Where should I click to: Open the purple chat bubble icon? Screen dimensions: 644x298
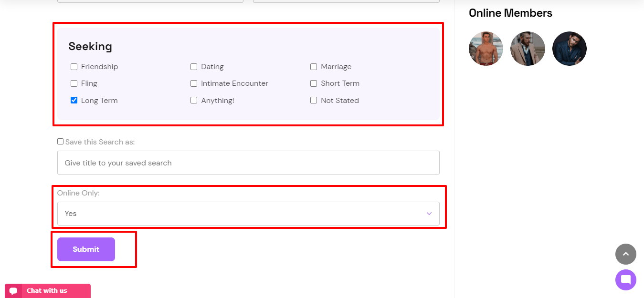[625, 280]
